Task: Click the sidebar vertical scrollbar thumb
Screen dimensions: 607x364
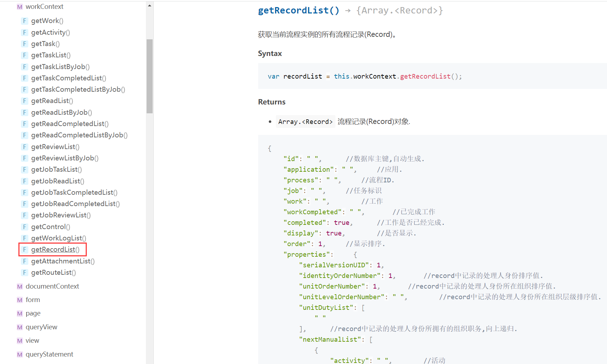Action: tap(150, 76)
